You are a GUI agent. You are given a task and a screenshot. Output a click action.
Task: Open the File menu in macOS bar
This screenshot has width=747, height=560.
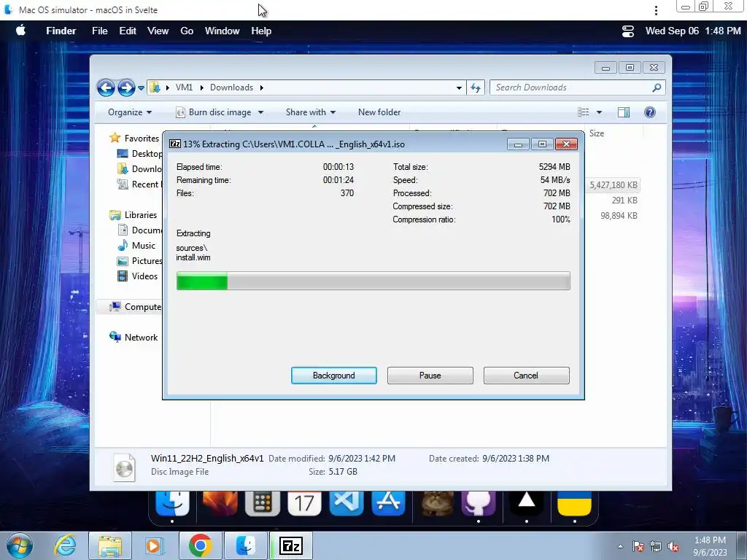[x=99, y=31]
